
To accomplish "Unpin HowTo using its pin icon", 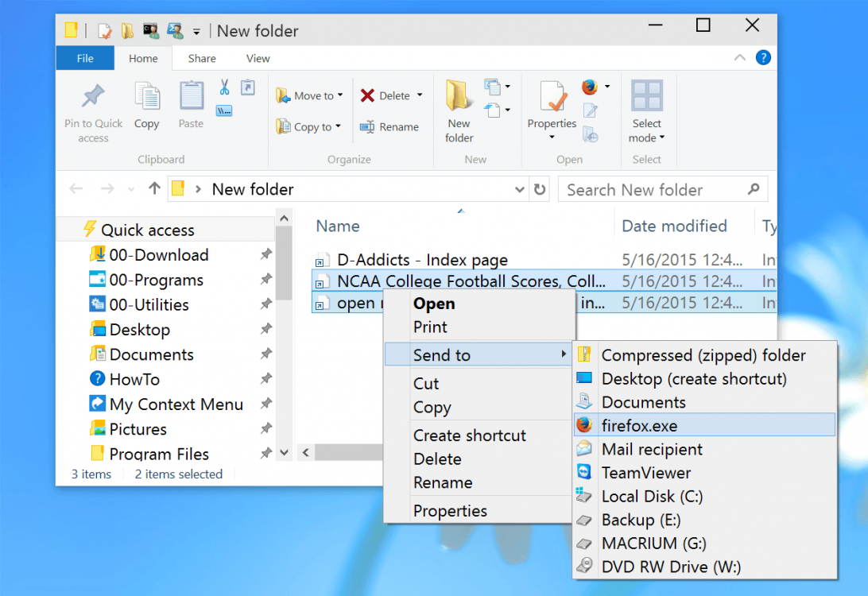I will click(x=266, y=378).
